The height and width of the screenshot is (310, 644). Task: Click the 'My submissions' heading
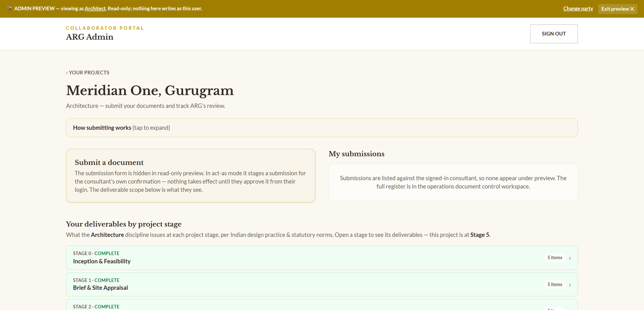coord(357,154)
